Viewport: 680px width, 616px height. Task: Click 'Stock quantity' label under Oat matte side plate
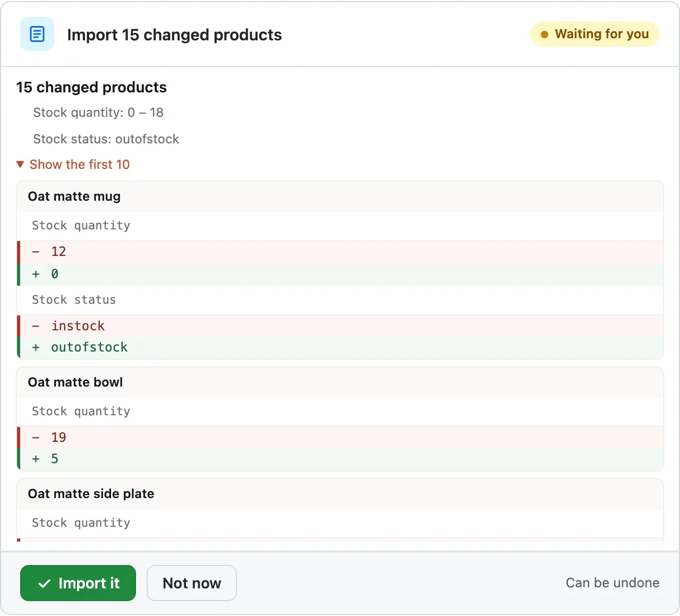81,523
